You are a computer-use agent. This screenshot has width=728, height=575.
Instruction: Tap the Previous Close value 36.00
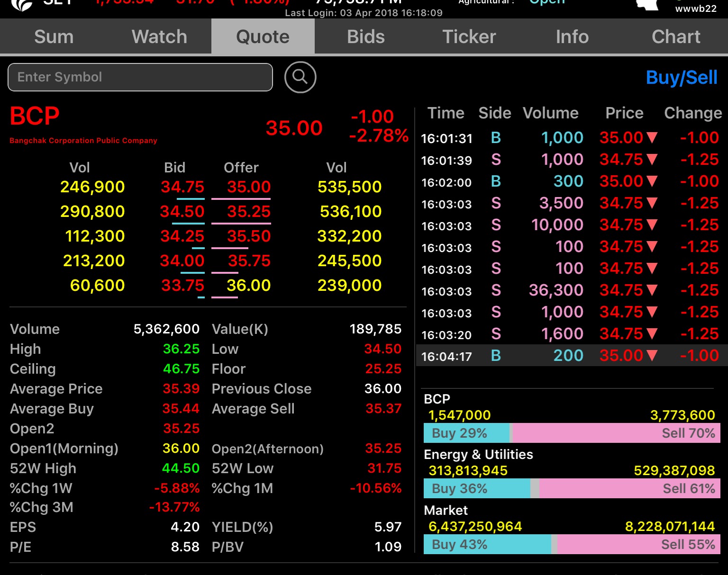pos(383,388)
